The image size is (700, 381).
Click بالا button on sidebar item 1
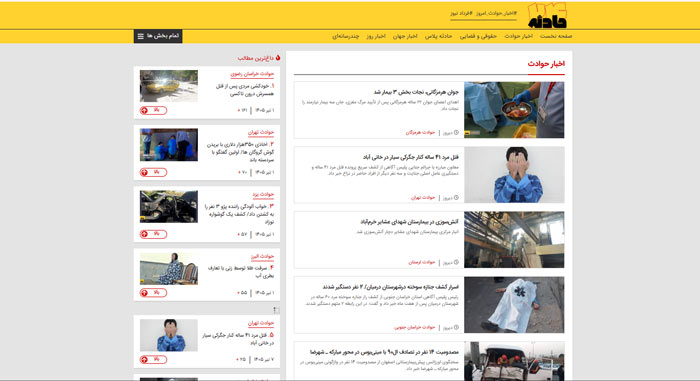pyautogui.click(x=153, y=110)
